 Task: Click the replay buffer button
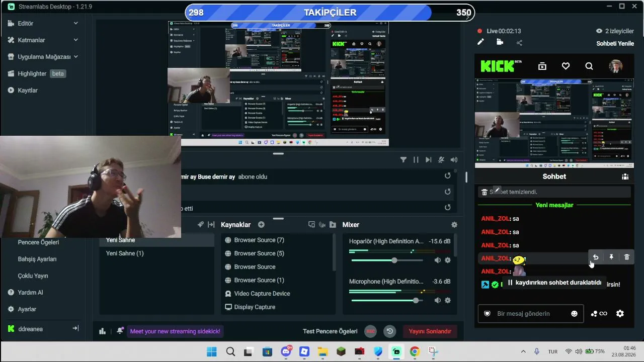click(x=389, y=331)
